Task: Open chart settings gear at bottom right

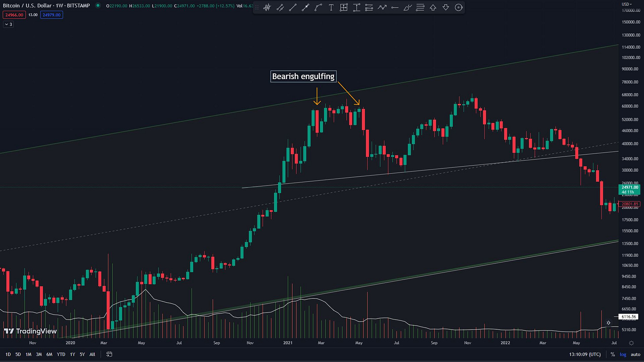Action: pos(632,343)
